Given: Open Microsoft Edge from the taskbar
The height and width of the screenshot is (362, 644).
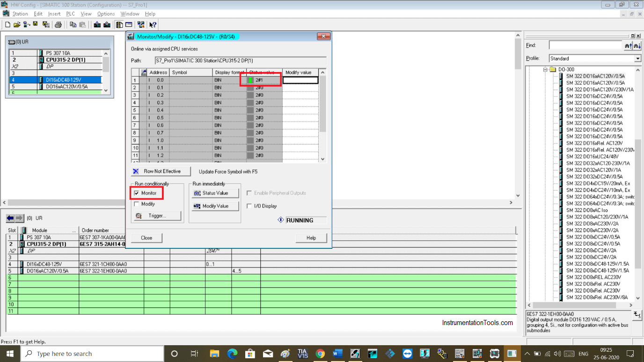Looking at the screenshot, I should pyautogui.click(x=232, y=354).
